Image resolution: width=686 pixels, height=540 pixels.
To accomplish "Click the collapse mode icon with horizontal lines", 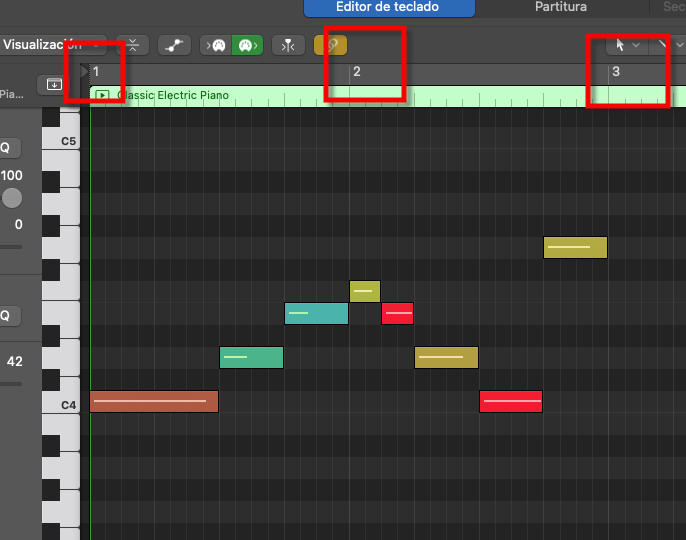I will click(x=134, y=45).
